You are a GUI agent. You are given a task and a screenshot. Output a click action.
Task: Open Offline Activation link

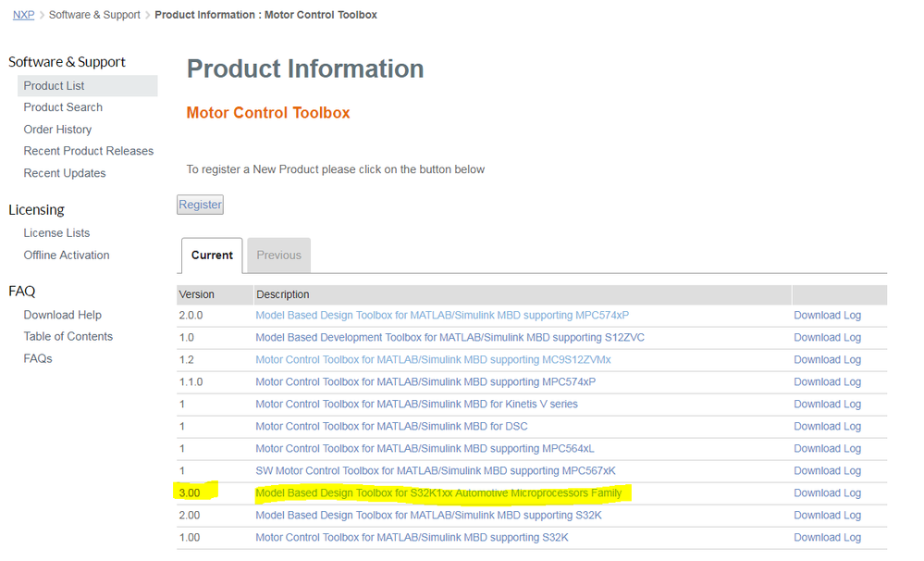click(67, 255)
